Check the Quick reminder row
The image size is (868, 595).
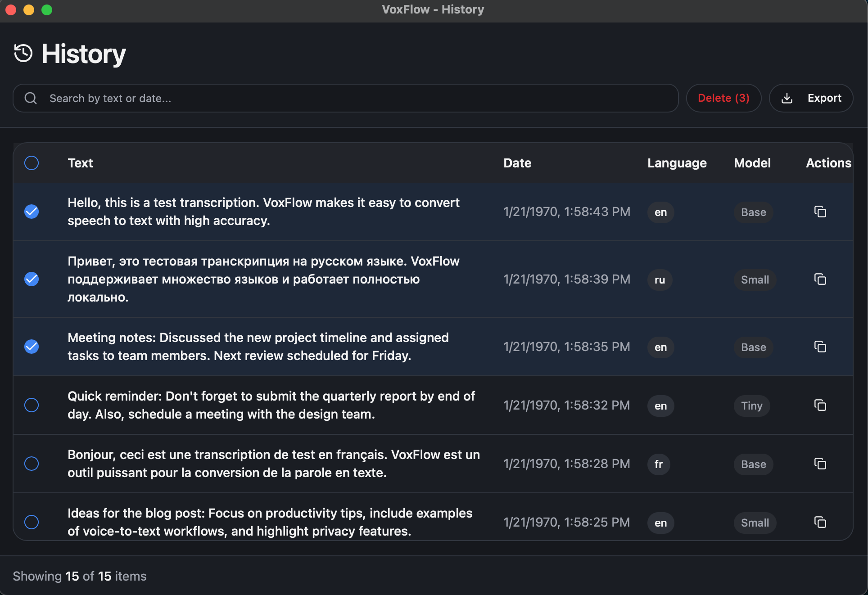tap(32, 406)
